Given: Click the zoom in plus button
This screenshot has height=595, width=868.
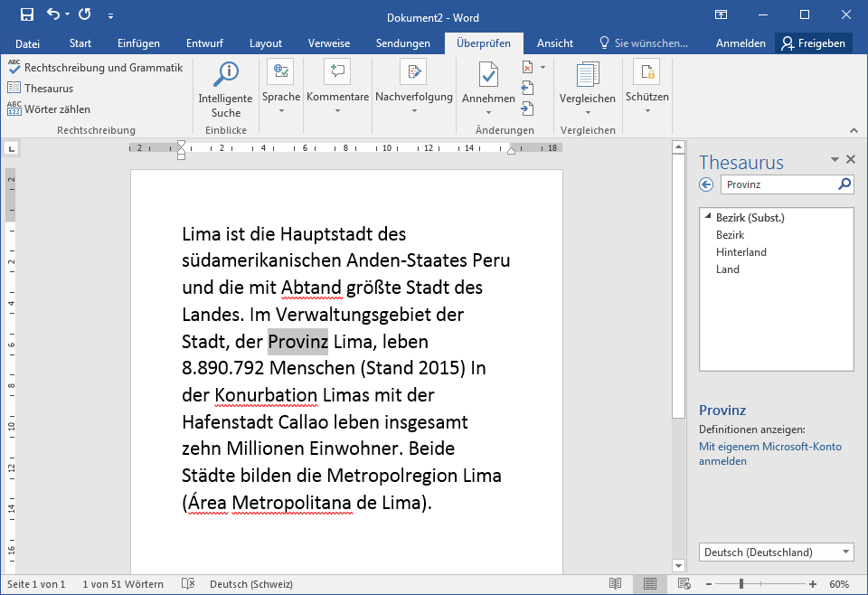Looking at the screenshot, I should click(x=813, y=584).
